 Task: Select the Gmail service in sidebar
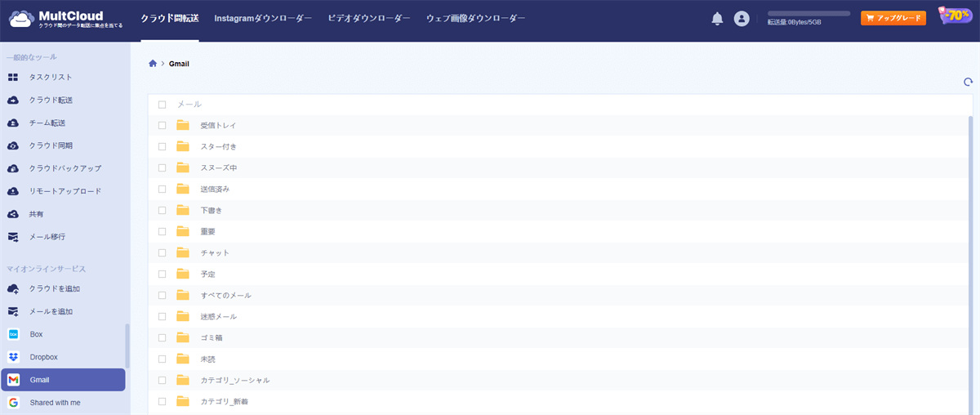[x=63, y=380]
